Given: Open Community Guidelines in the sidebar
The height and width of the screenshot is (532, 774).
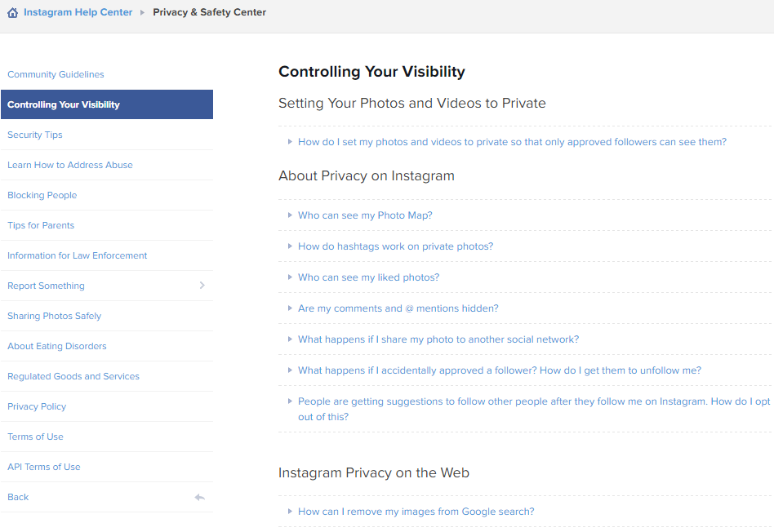Looking at the screenshot, I should click(x=56, y=74).
